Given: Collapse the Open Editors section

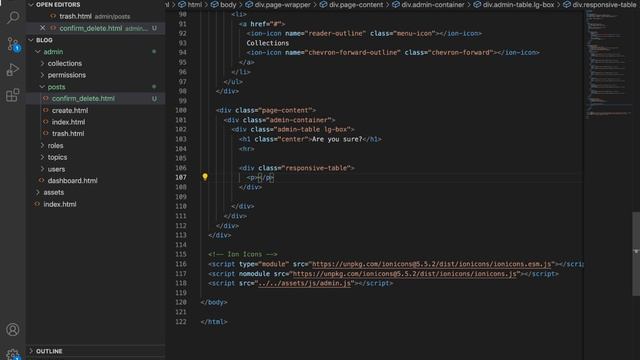Looking at the screenshot, I should point(31,4).
